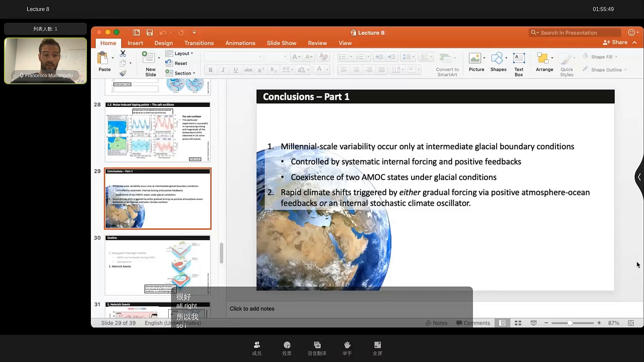
Task: Expand the side panel arrow on right edge
Action: [x=639, y=177]
